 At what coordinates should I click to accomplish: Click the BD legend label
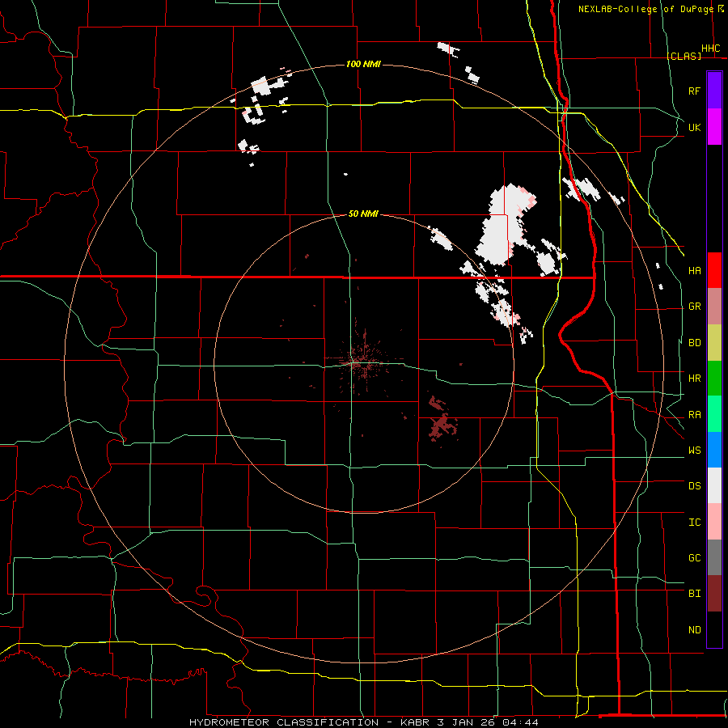[695, 343]
